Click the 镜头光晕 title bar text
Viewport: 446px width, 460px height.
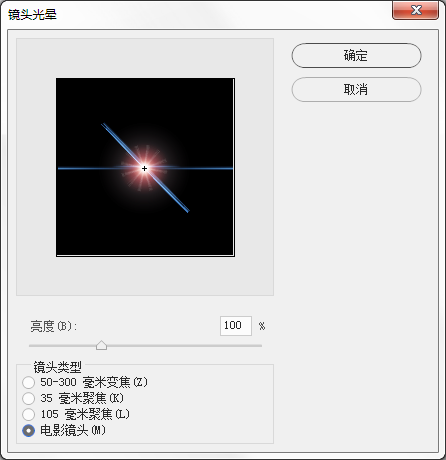tap(32, 15)
